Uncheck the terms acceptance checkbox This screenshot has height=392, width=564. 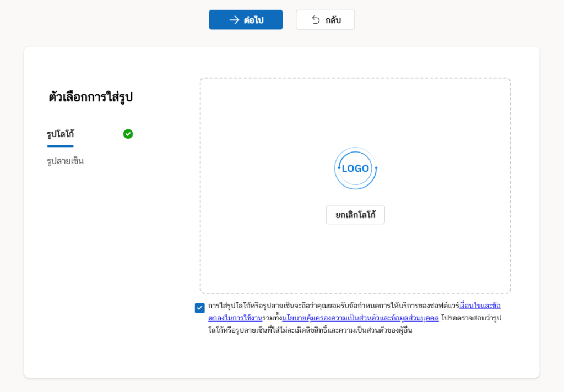[x=199, y=308]
